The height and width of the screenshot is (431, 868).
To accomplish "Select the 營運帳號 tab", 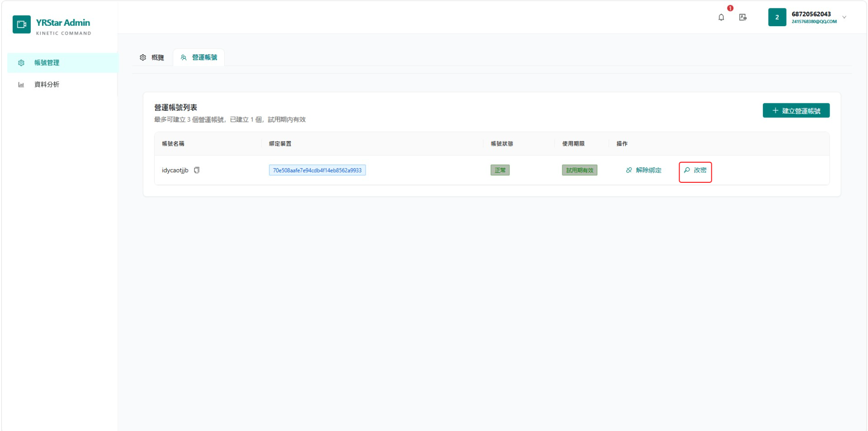I will [199, 57].
